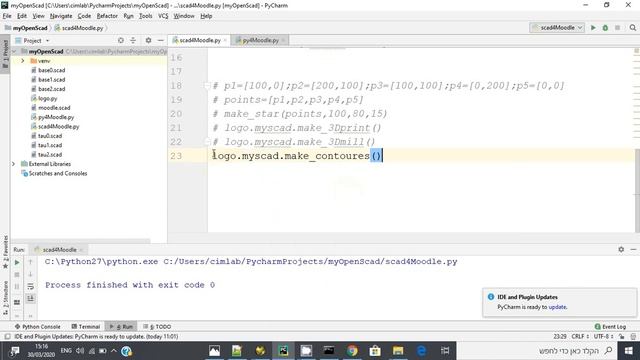Open the Structure side tool window
Image resolution: width=640 pixels, height=360 pixels.
pyautogui.click(x=5, y=298)
